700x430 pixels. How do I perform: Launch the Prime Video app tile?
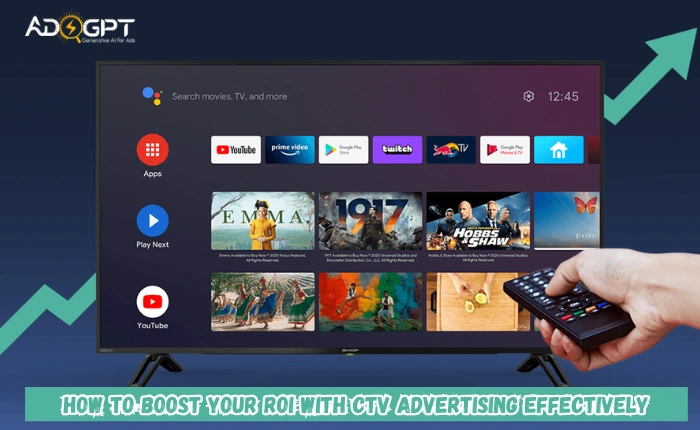[289, 150]
